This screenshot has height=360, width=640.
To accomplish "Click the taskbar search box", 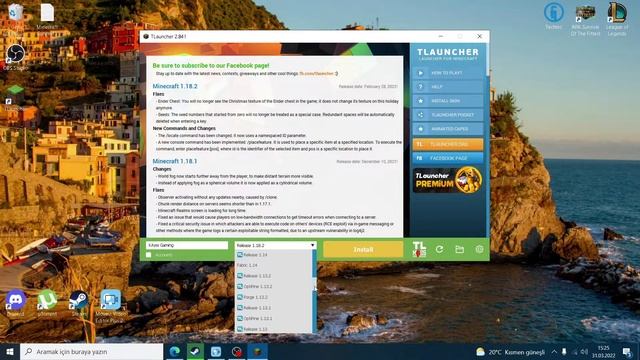I will coord(91,351).
